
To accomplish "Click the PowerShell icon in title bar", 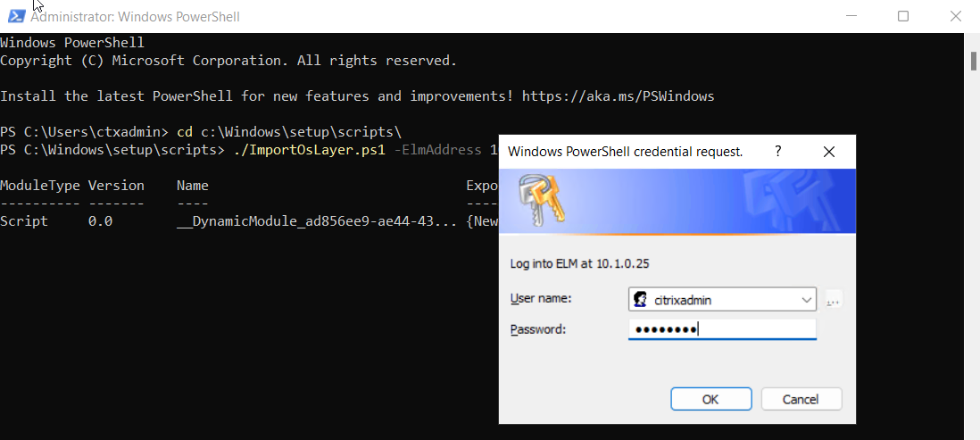I will pyautogui.click(x=15, y=16).
